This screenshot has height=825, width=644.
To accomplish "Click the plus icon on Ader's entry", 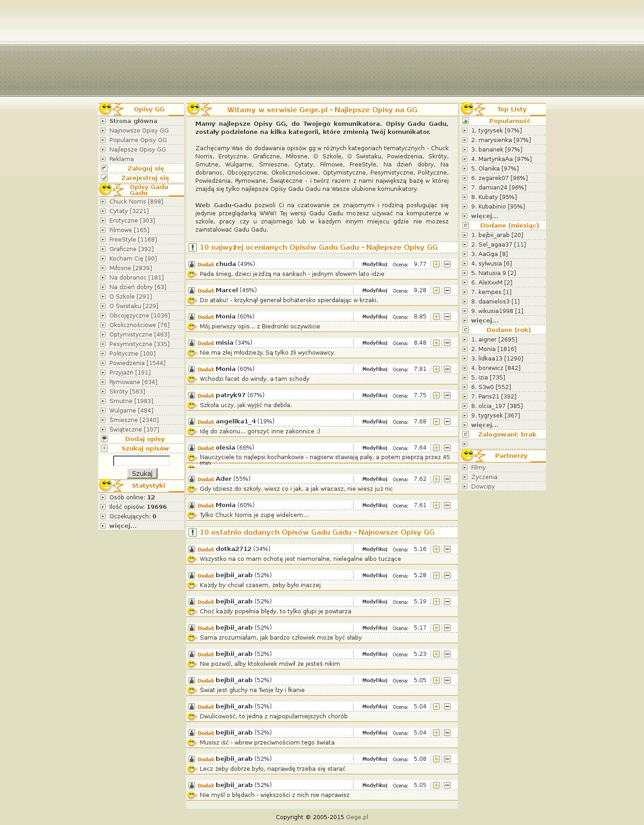I will [x=436, y=479].
